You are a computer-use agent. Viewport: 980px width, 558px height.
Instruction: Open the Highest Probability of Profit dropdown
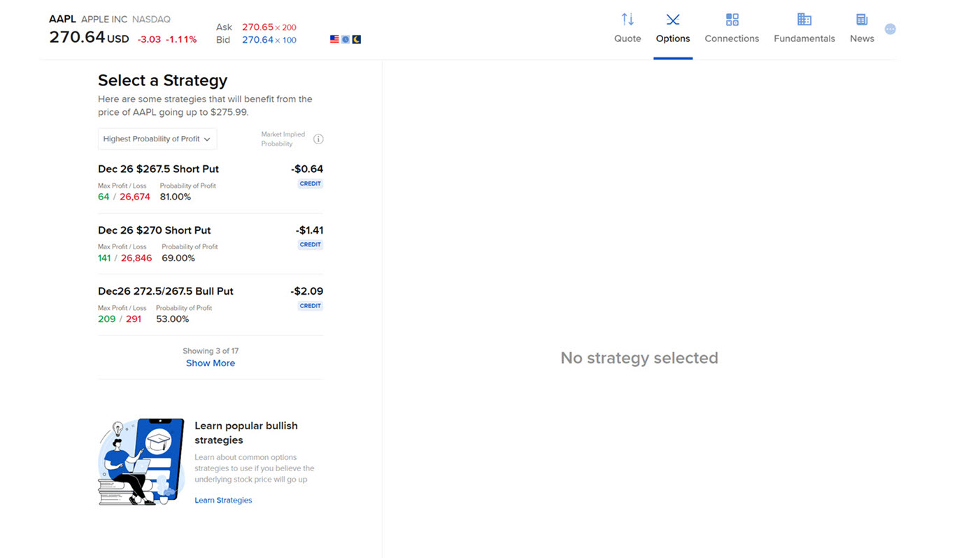pyautogui.click(x=157, y=139)
